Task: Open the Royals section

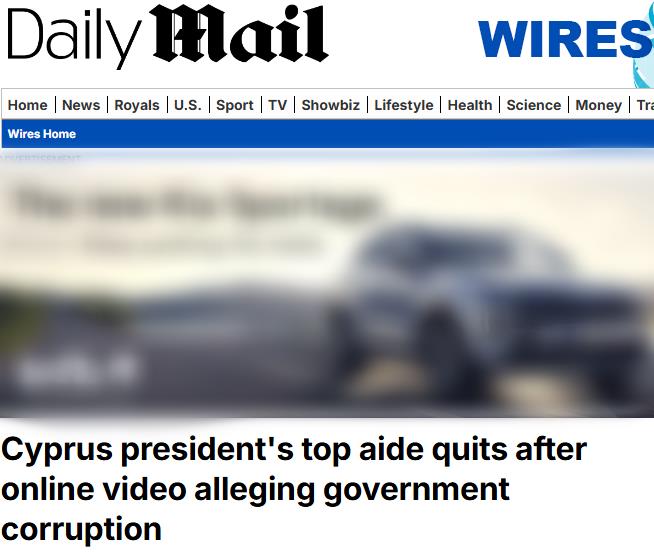Action: [137, 105]
